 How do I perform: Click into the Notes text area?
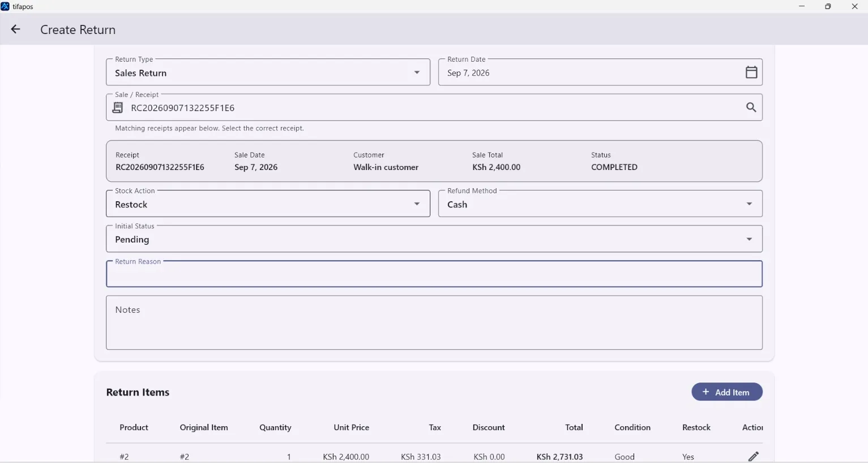click(434, 323)
